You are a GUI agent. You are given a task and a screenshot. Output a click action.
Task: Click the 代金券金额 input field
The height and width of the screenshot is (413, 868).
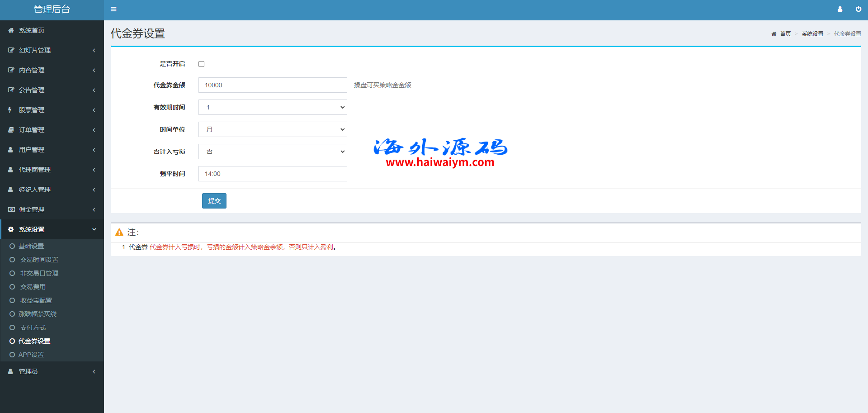pyautogui.click(x=273, y=85)
